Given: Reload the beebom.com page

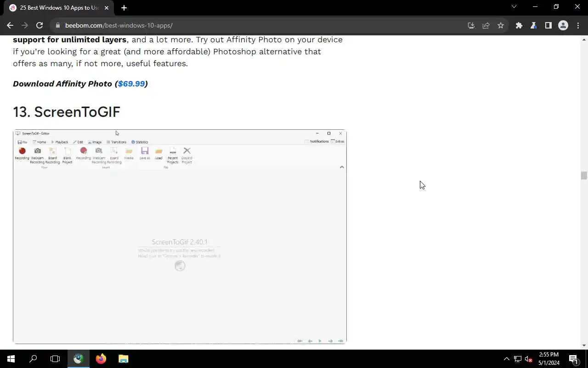Looking at the screenshot, I should pyautogui.click(x=40, y=25).
